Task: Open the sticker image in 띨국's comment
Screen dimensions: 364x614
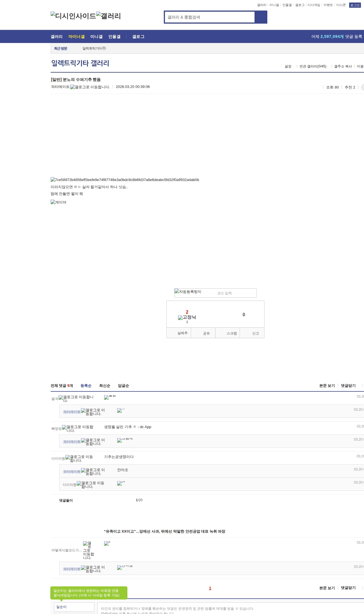Action: point(110,397)
